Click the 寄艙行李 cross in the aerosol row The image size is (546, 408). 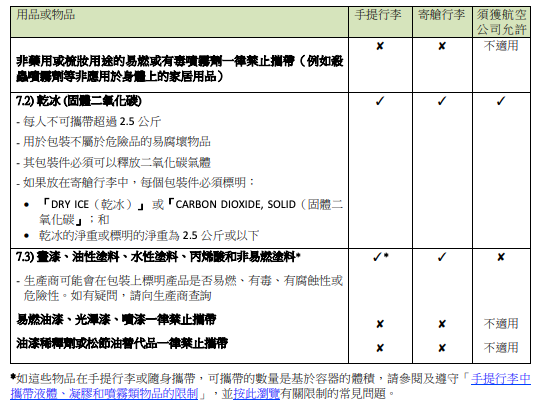[x=442, y=46]
